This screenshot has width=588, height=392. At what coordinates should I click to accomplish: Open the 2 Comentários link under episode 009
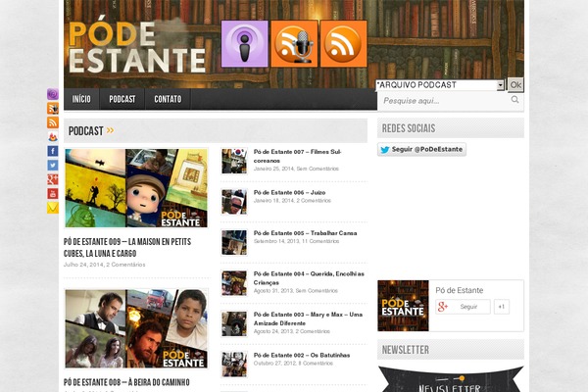coord(125,265)
